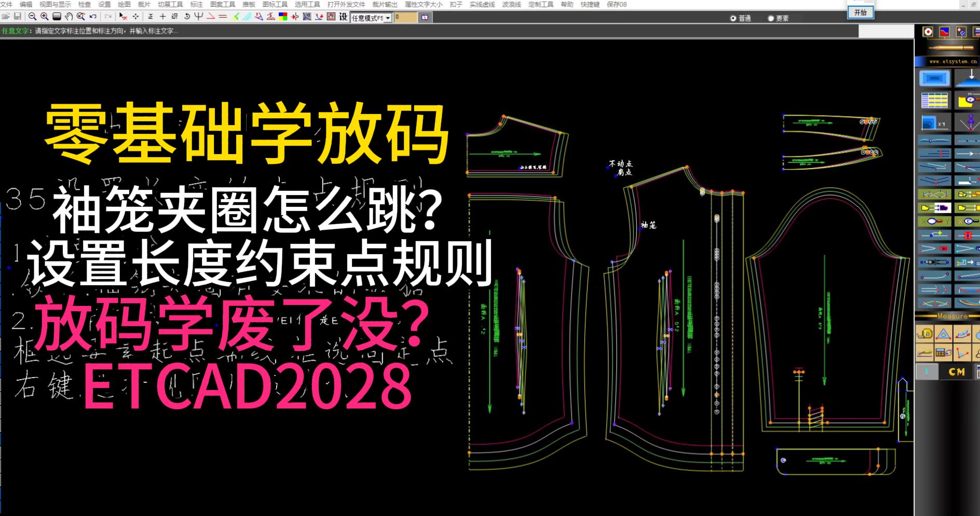
Task: Select the pan hand tool
Action: 69,17
